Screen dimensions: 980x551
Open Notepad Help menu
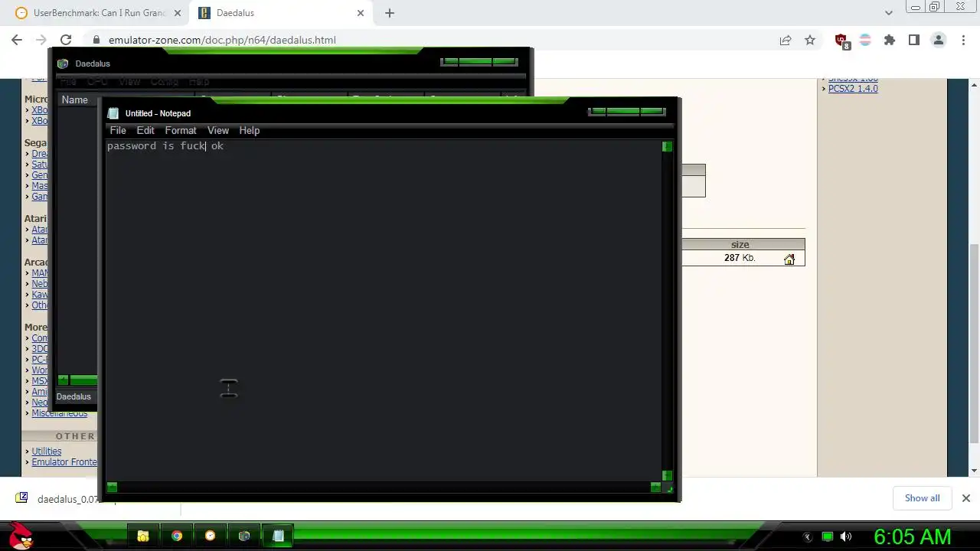click(x=250, y=130)
